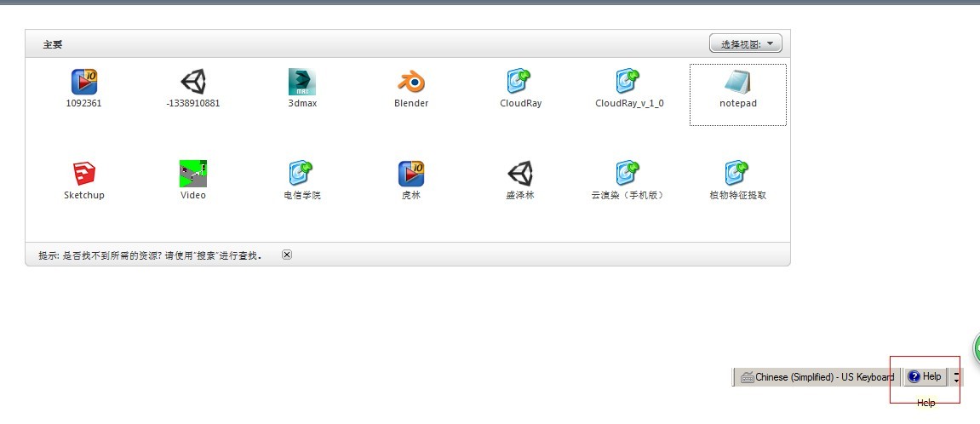Click the 主要 panel header text
The width and height of the screenshot is (980, 424).
tap(53, 45)
